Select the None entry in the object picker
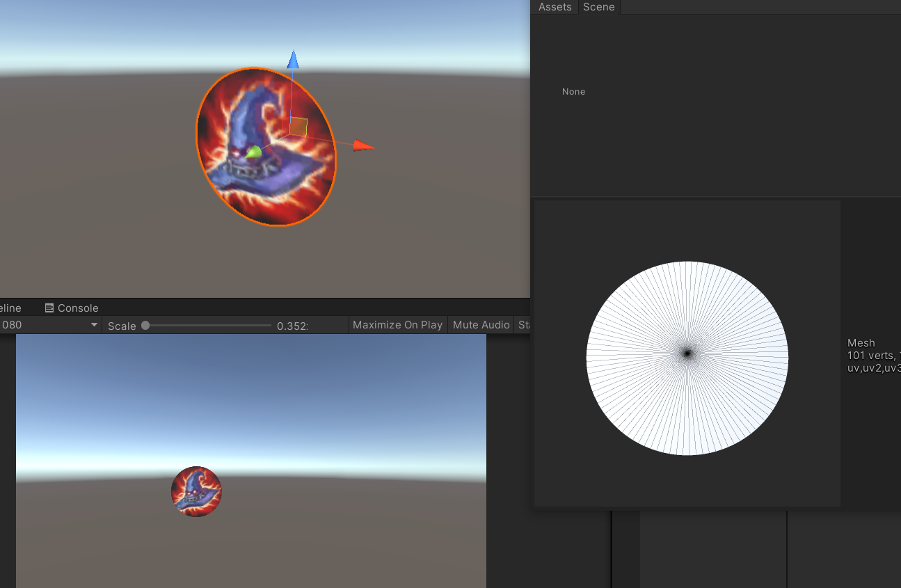The height and width of the screenshot is (588, 901). [573, 92]
